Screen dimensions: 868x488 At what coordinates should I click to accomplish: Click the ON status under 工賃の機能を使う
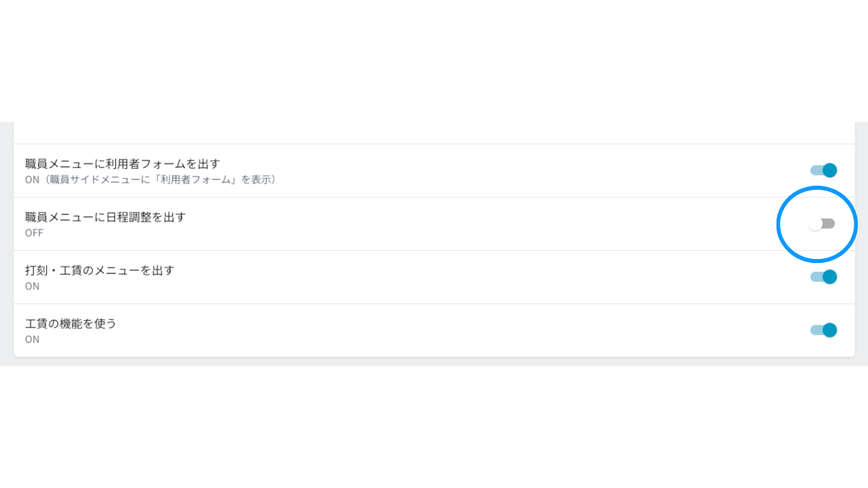(33, 339)
